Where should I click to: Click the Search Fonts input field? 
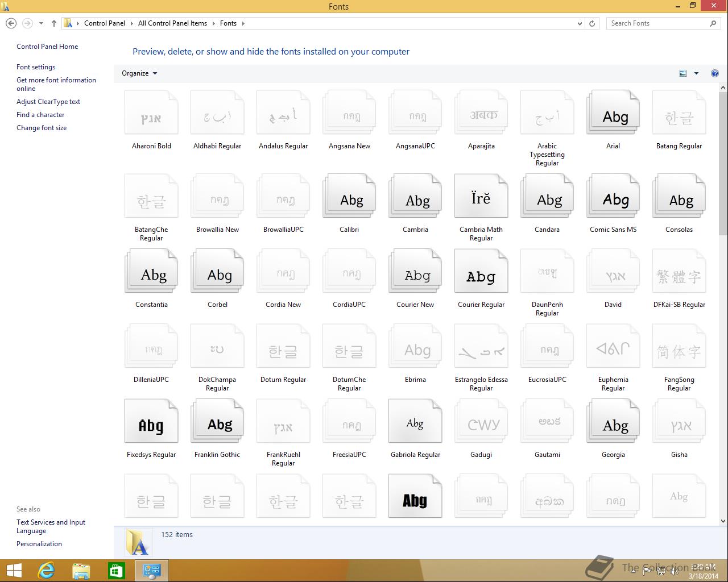663,23
